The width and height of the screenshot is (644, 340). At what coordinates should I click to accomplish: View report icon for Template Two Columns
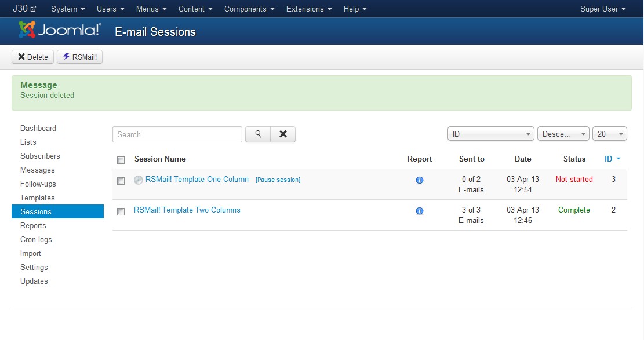tap(419, 211)
